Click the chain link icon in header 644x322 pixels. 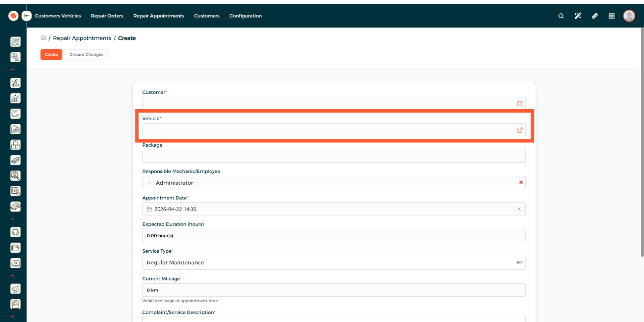[595, 16]
